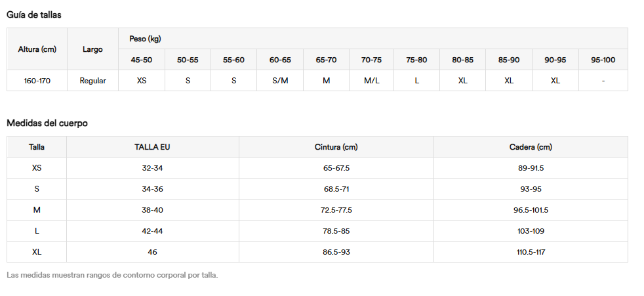
Task: Click the 110.5-117 hip measurement cell
Action: pyautogui.click(x=531, y=252)
